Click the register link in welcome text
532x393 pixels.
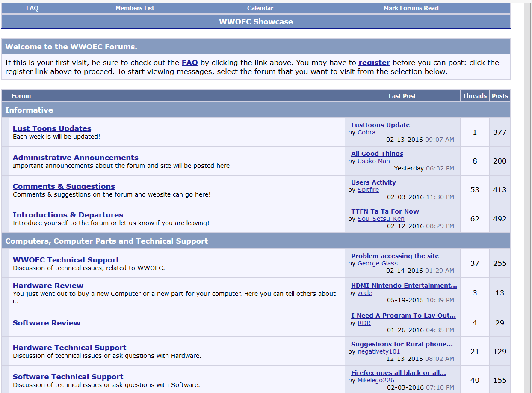click(x=374, y=63)
